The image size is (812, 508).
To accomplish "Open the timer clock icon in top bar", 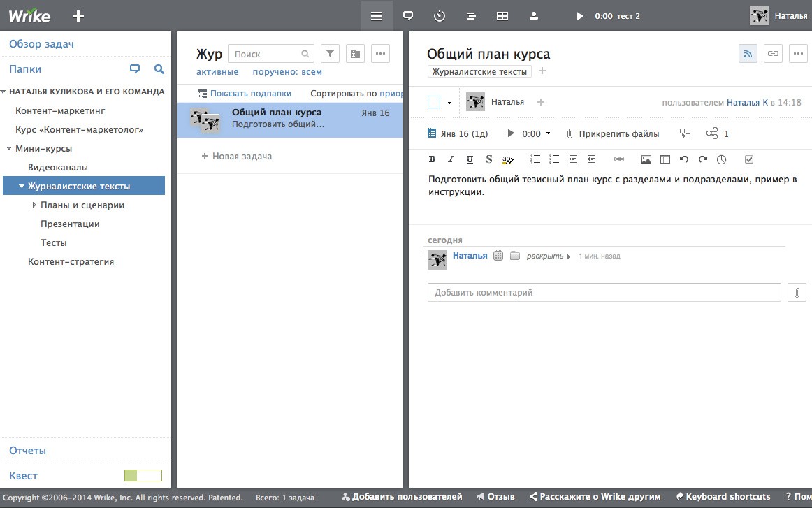I will pos(440,16).
